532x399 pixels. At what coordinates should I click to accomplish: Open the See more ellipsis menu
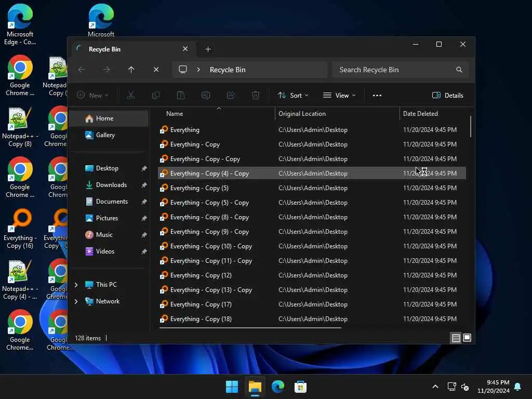(377, 96)
